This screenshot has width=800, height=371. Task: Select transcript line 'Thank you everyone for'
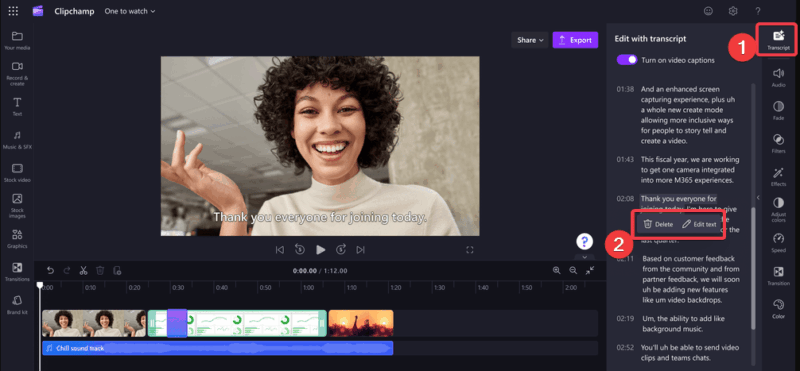click(679, 199)
